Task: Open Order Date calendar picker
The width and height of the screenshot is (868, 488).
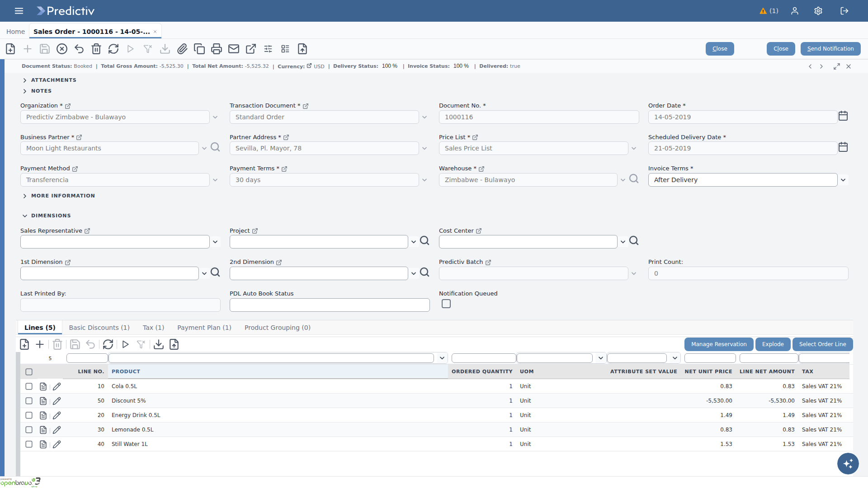Action: [843, 116]
